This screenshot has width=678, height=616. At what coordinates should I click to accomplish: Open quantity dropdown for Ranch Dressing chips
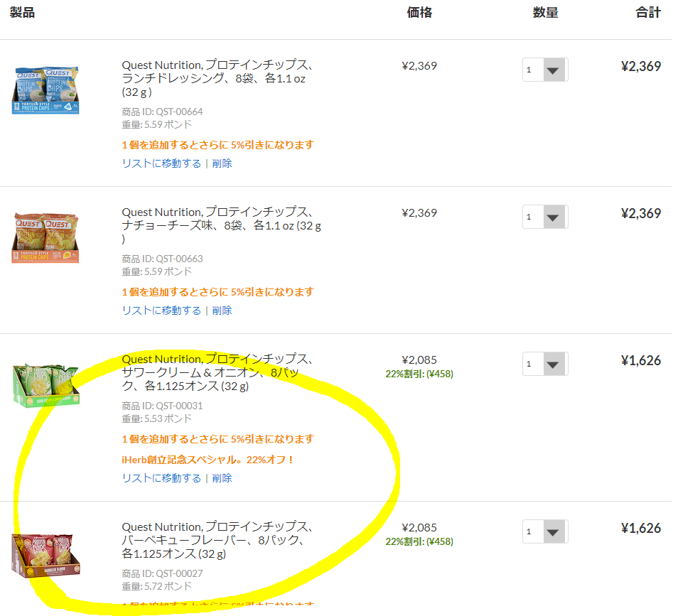545,70
